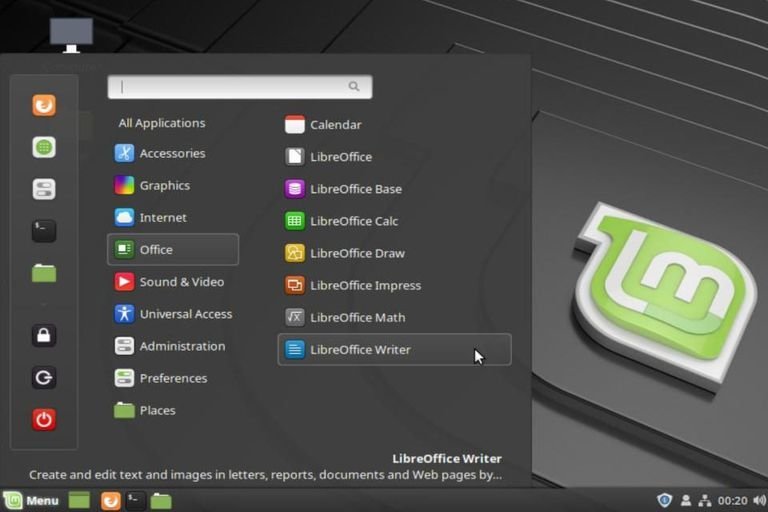768x512 pixels.
Task: Launch LibreOffice Base
Action: [x=394, y=189]
